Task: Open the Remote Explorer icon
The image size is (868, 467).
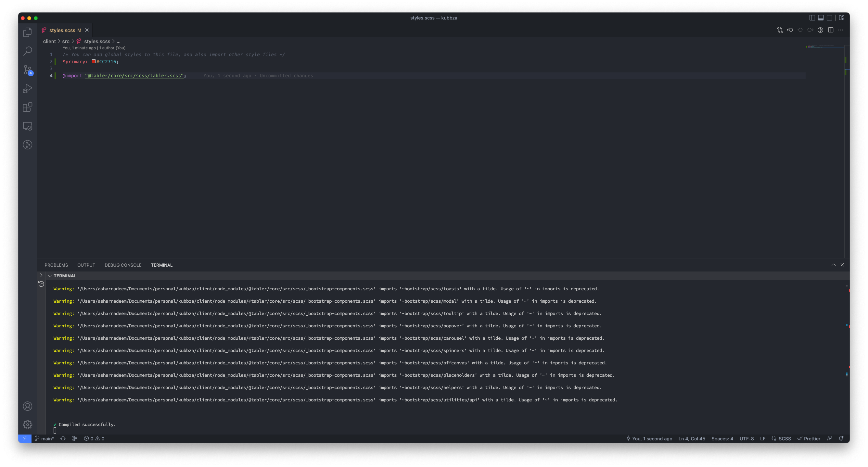Action: point(27,126)
